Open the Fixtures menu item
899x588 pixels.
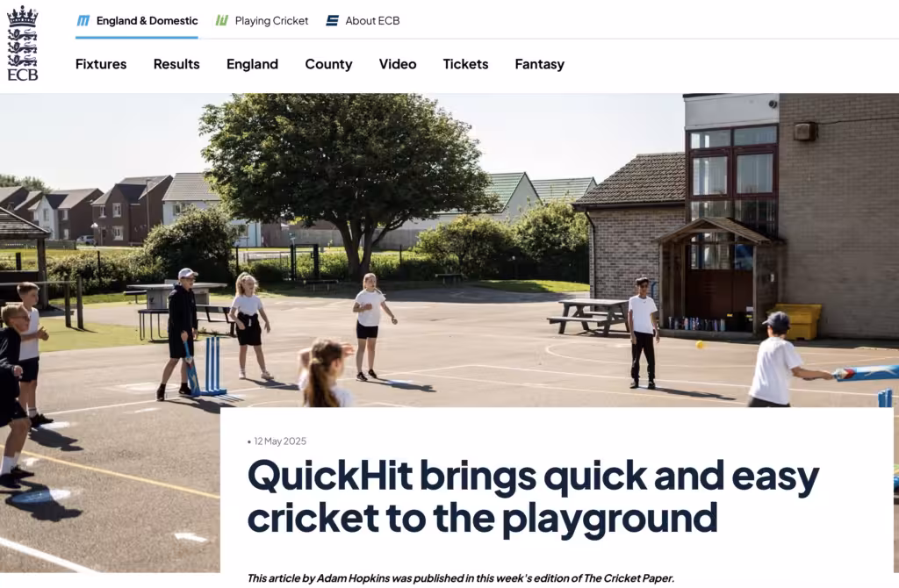[x=101, y=64]
